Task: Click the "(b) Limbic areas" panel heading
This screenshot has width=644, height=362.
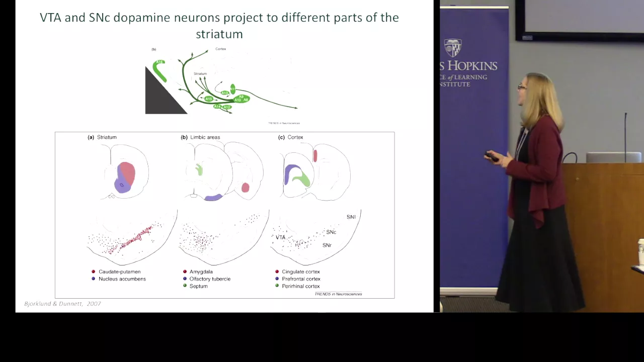Action: [x=200, y=137]
